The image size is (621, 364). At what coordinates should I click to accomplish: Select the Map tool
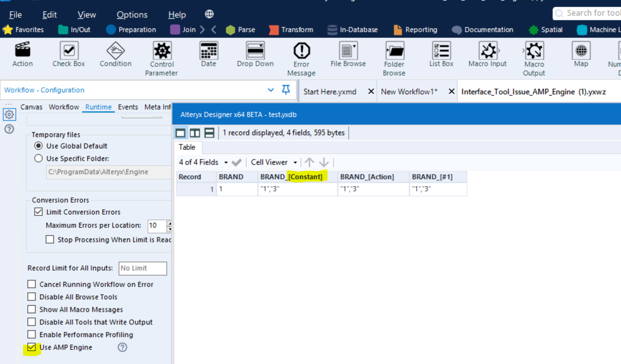point(581,54)
